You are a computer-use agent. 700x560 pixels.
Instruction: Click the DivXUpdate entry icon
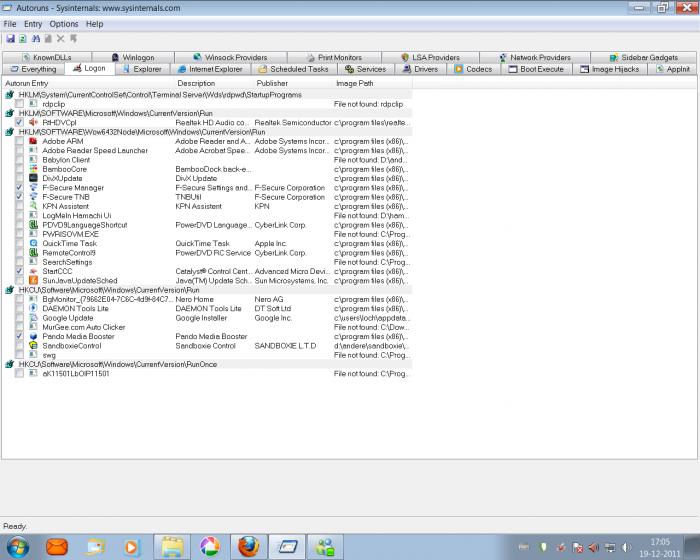(33, 178)
